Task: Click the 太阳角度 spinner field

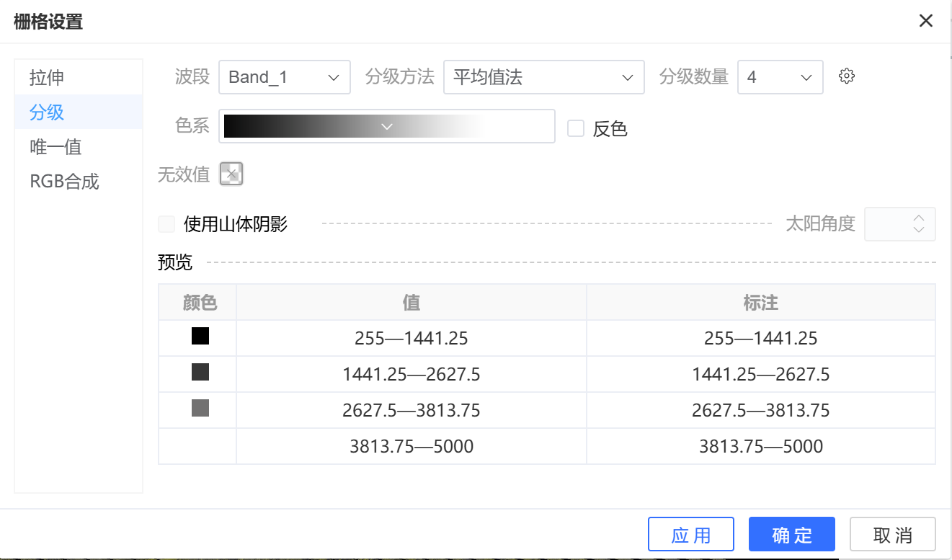Action: pyautogui.click(x=892, y=224)
